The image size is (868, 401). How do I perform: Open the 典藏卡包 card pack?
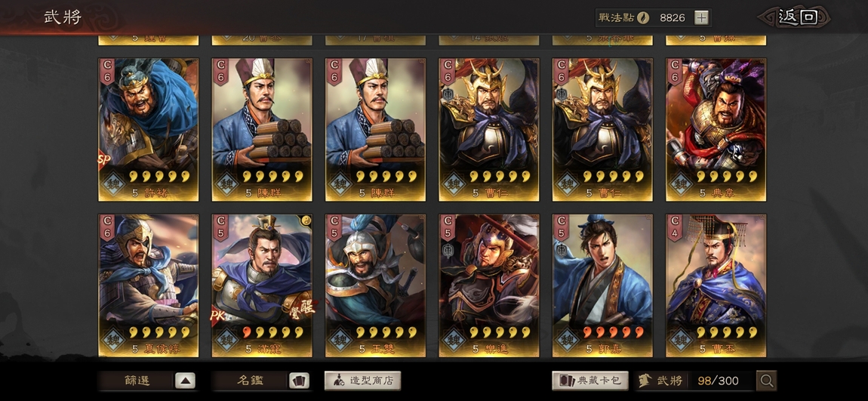coord(590,381)
